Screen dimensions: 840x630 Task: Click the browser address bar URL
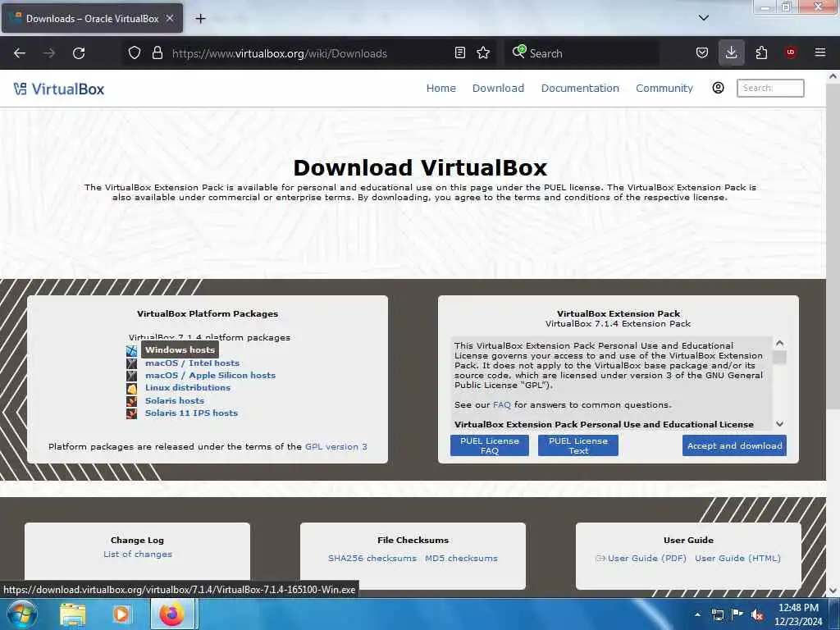coord(279,53)
